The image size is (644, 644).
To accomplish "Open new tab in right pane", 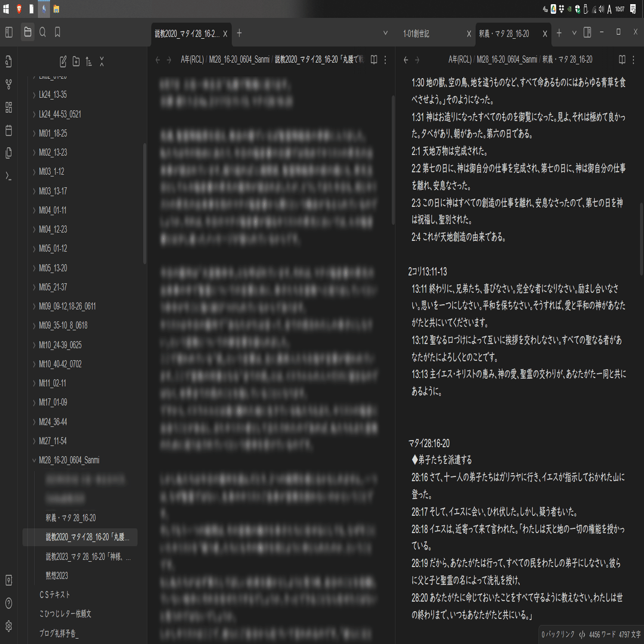I will point(559,33).
